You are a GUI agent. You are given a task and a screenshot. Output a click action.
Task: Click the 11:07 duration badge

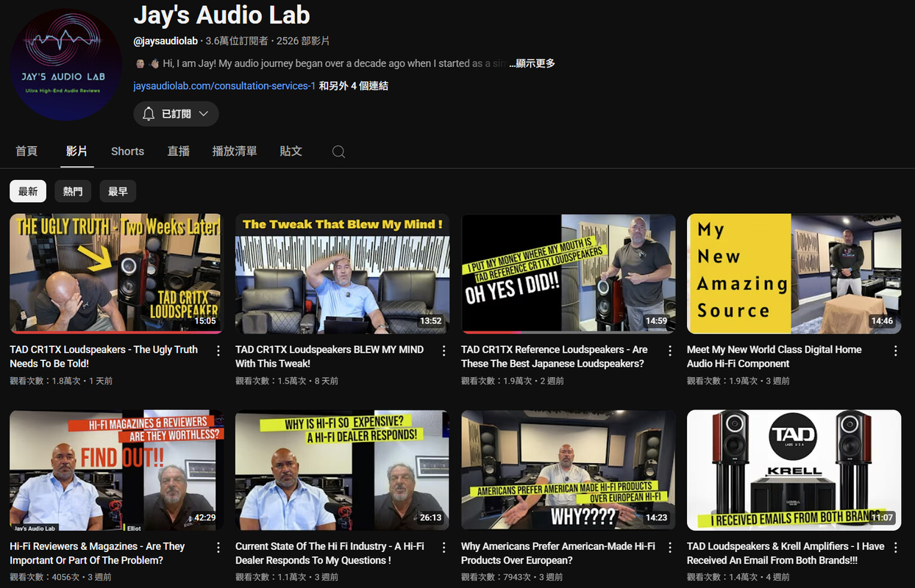click(x=883, y=517)
